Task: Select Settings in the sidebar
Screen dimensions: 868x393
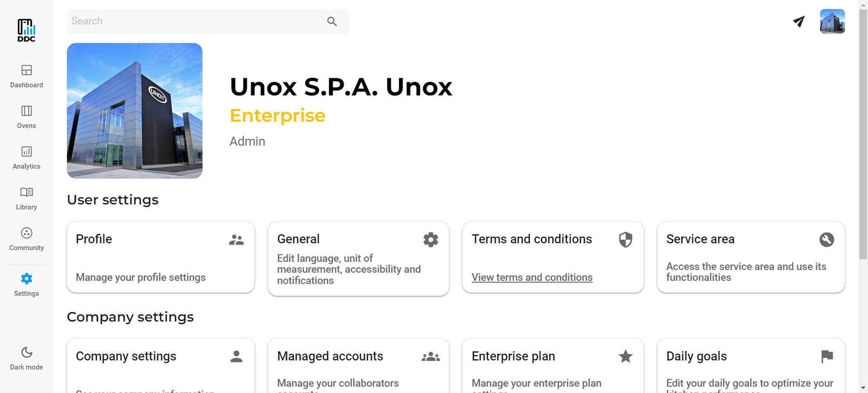Action: coord(26,284)
